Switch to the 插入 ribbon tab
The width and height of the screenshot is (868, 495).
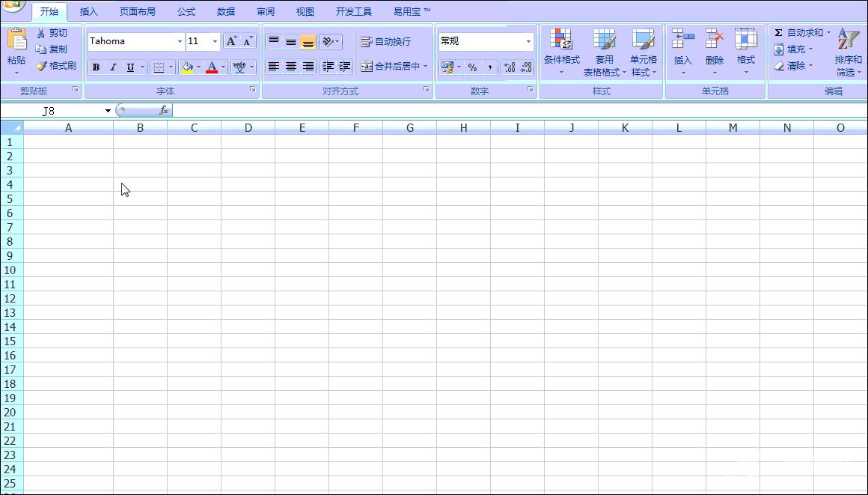(88, 11)
